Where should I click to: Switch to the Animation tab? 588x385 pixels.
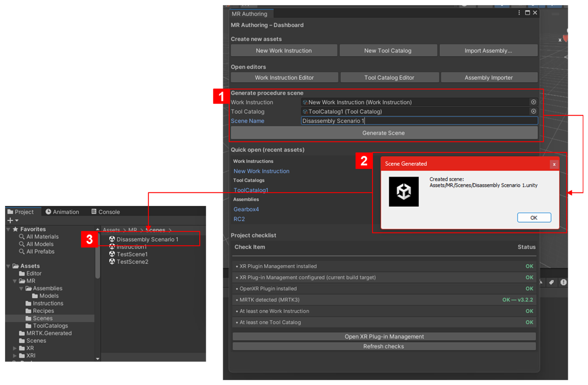click(62, 212)
